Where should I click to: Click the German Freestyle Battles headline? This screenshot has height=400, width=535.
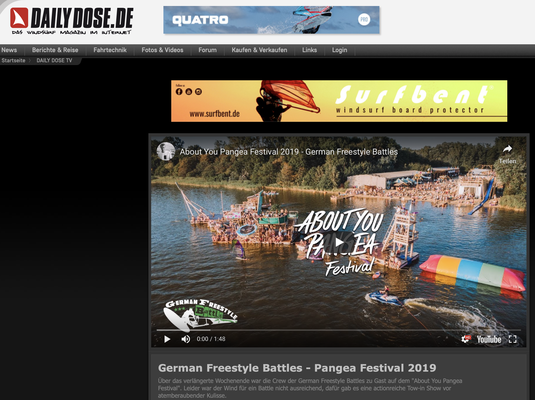click(x=297, y=368)
